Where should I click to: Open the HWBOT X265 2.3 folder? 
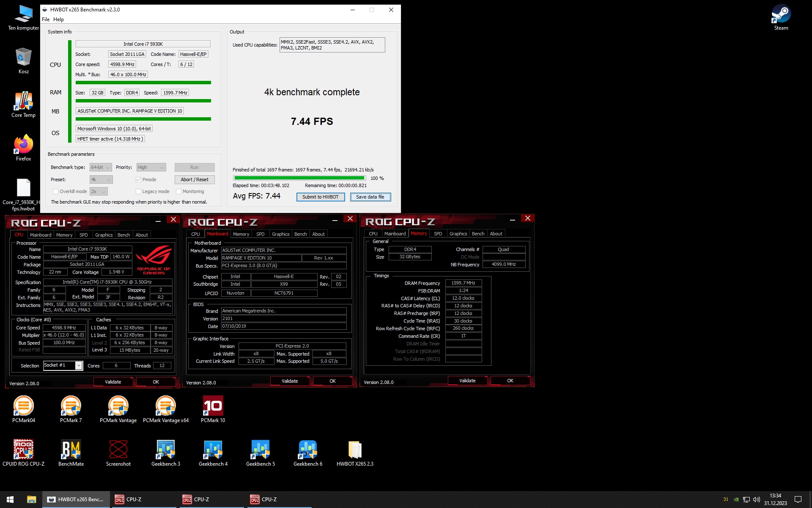coord(355,453)
